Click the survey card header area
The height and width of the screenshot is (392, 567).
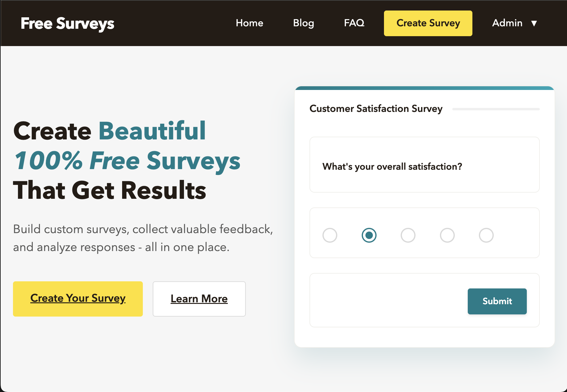click(x=424, y=88)
